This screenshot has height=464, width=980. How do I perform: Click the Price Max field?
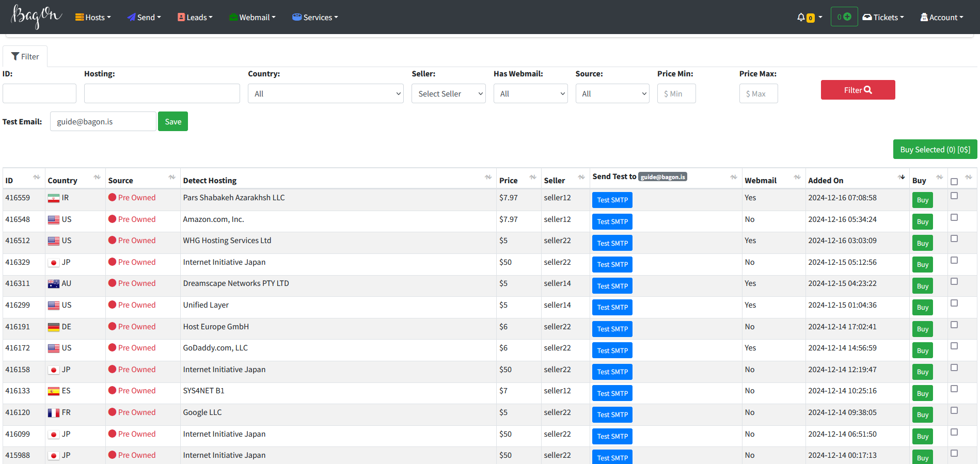tap(758, 93)
